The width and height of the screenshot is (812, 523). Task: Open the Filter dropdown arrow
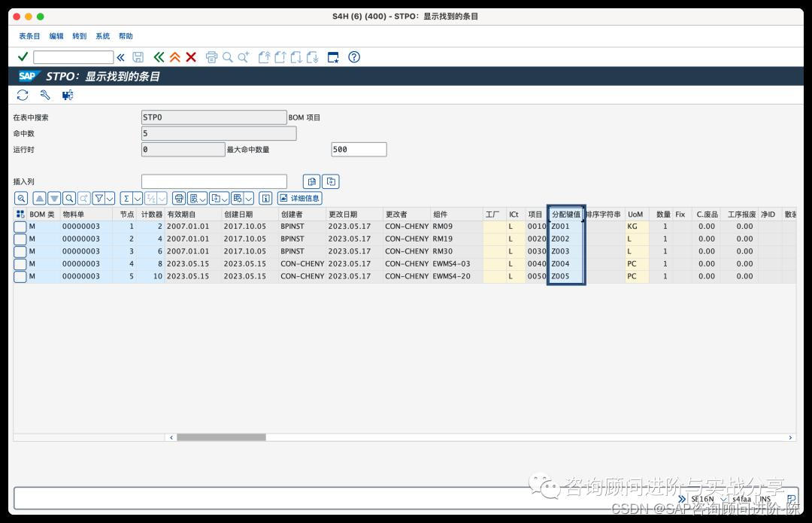tap(110, 198)
